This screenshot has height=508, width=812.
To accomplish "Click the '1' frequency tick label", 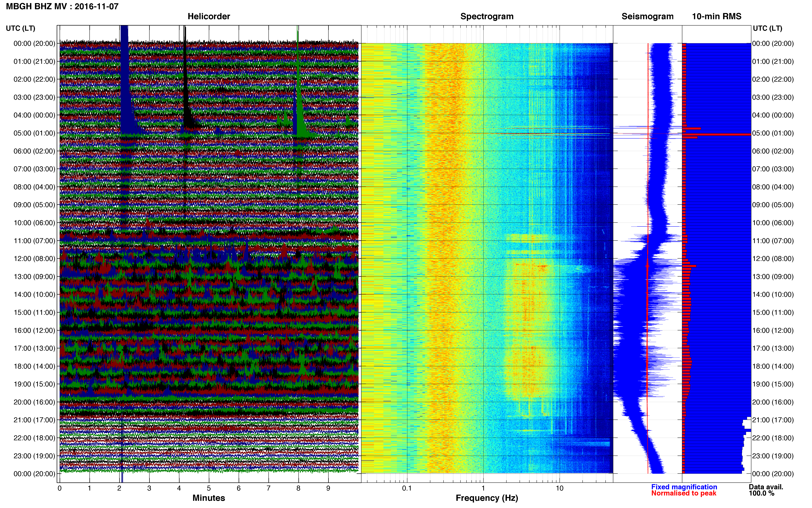I will 483,488.
